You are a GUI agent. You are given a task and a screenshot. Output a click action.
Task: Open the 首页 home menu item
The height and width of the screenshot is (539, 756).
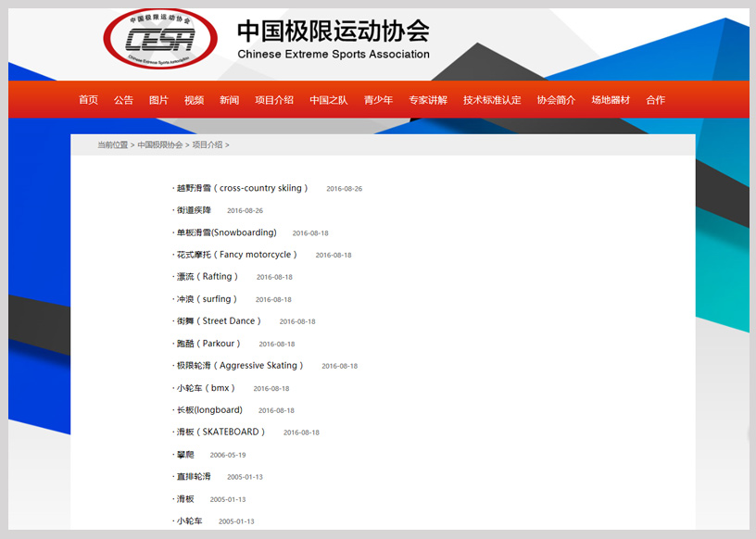(87, 99)
